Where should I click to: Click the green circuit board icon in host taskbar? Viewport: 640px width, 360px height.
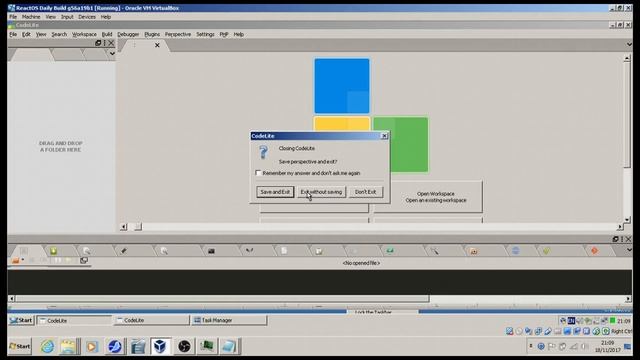point(207,347)
